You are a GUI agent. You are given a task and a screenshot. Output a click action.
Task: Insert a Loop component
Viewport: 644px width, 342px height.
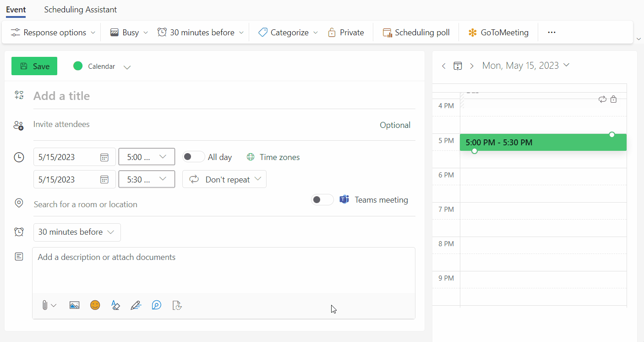coord(157,305)
